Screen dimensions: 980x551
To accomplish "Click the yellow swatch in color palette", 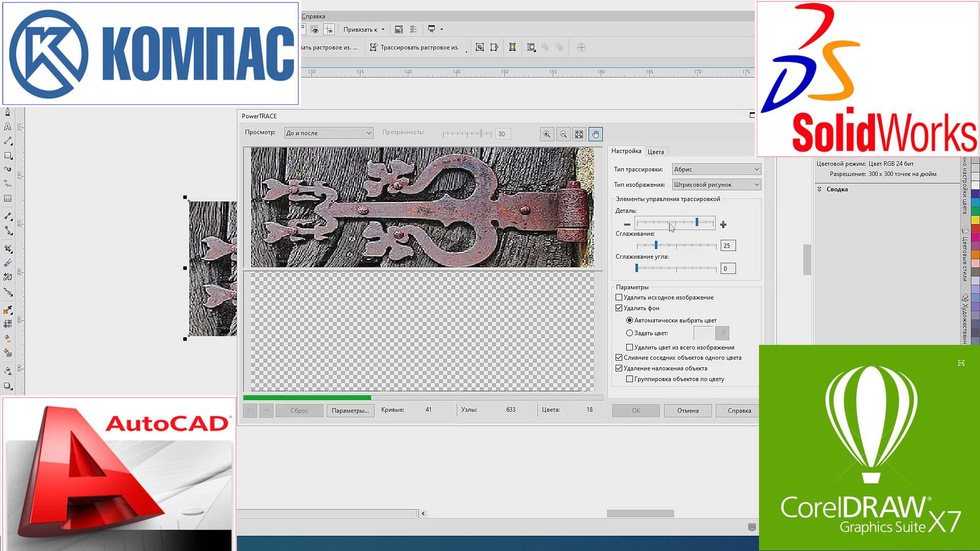I will [x=975, y=220].
